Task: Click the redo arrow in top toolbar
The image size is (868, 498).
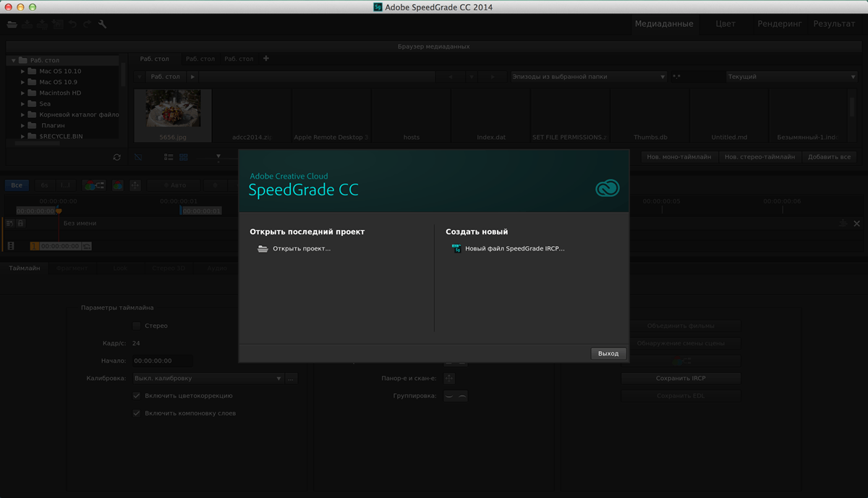Action: pos(88,24)
